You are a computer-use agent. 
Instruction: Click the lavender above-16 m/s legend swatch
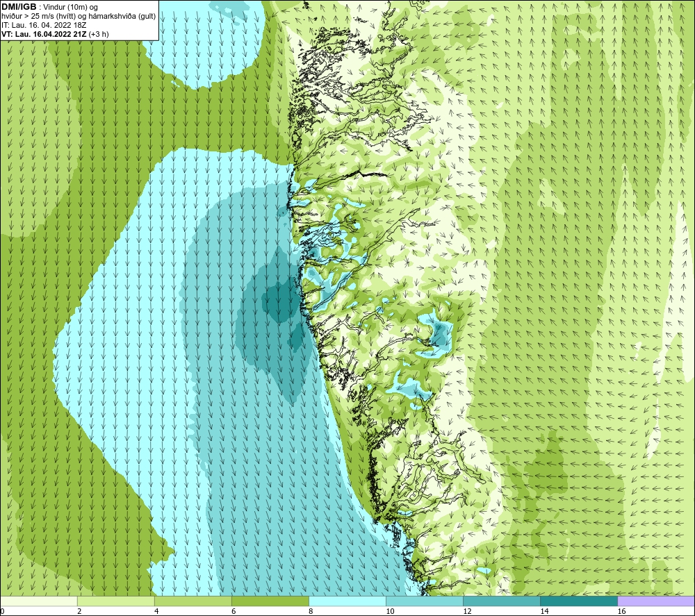[656, 601]
